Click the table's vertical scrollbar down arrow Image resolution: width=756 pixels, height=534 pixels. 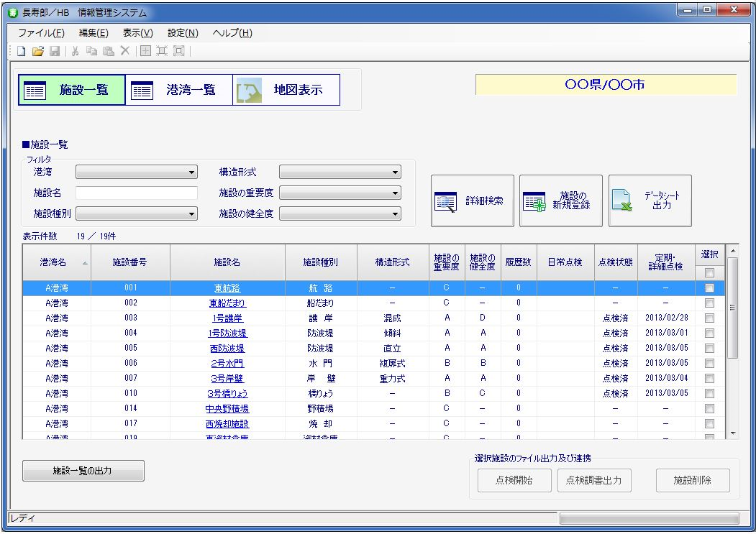733,433
